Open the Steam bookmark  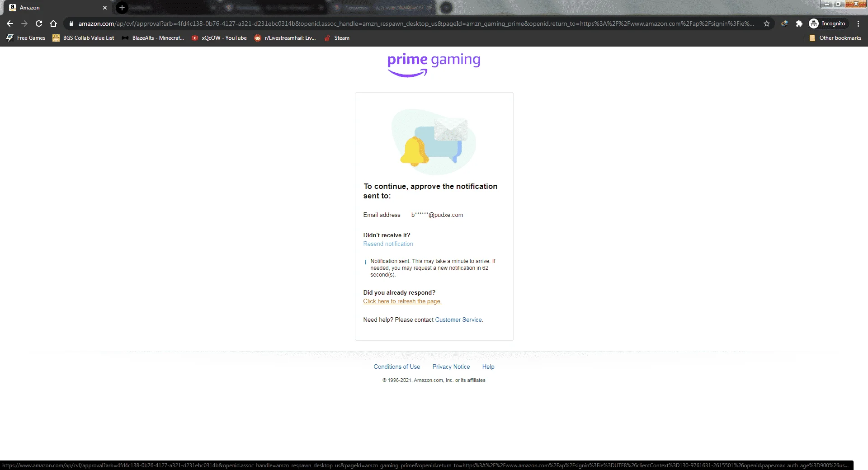tap(337, 38)
